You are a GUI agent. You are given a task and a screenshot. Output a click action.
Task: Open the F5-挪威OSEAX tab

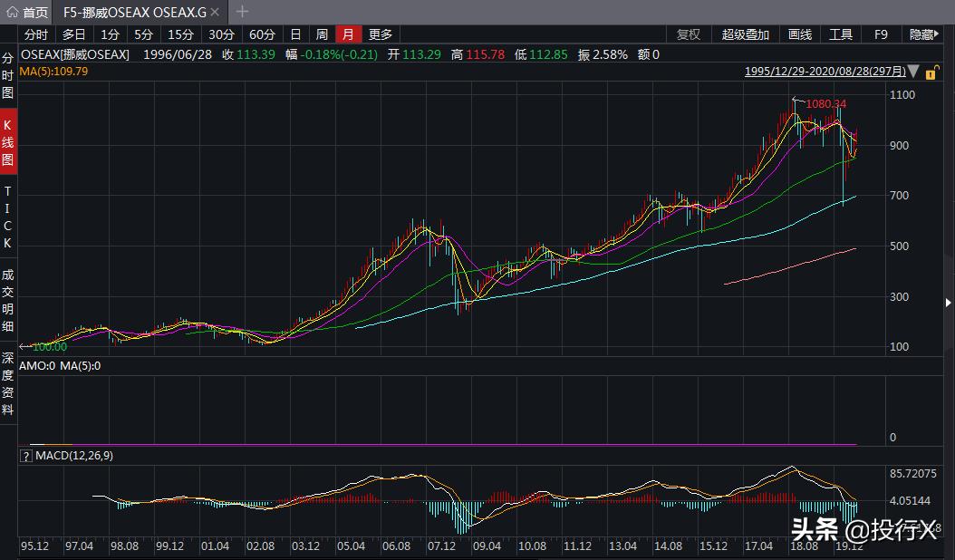click(134, 12)
